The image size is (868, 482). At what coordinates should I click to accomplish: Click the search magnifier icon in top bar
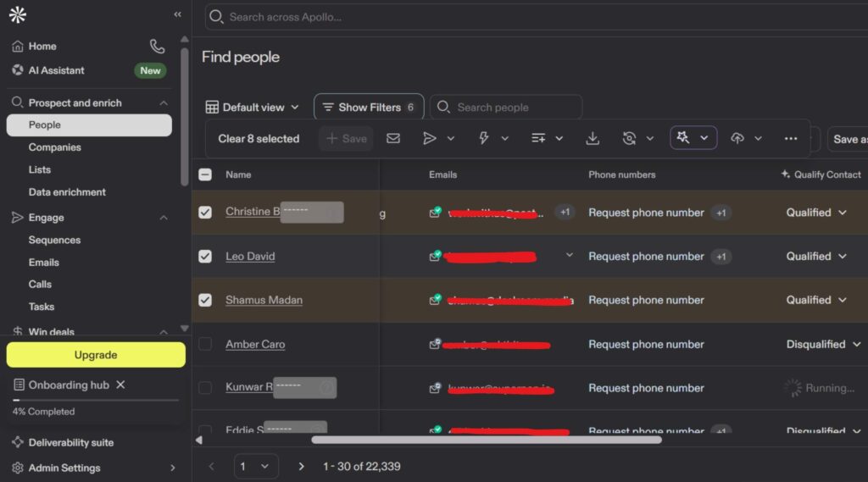tap(216, 17)
